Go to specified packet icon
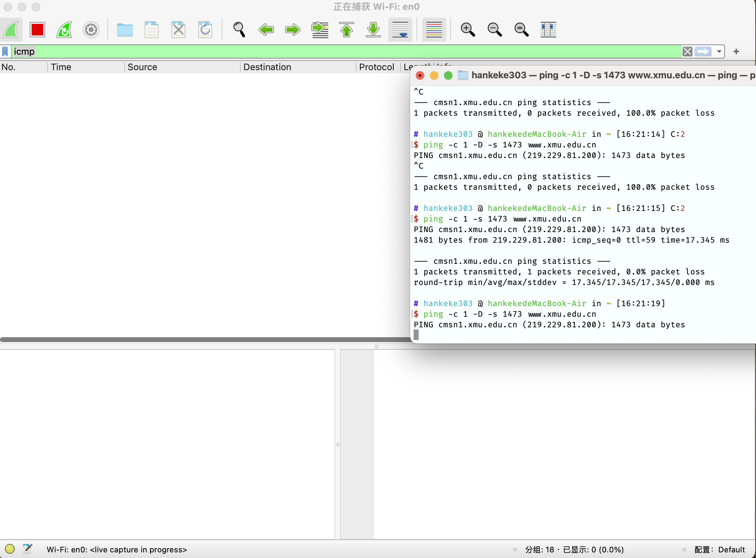 [x=320, y=30]
